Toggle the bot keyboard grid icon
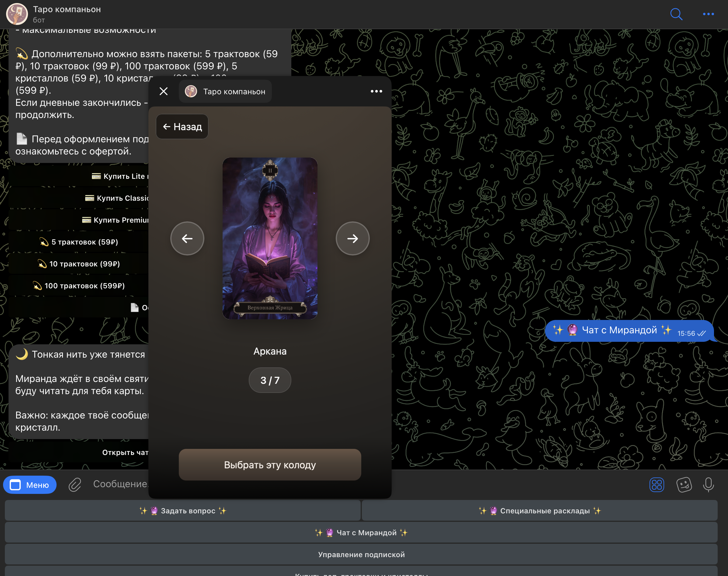This screenshot has height=576, width=728. click(x=657, y=485)
